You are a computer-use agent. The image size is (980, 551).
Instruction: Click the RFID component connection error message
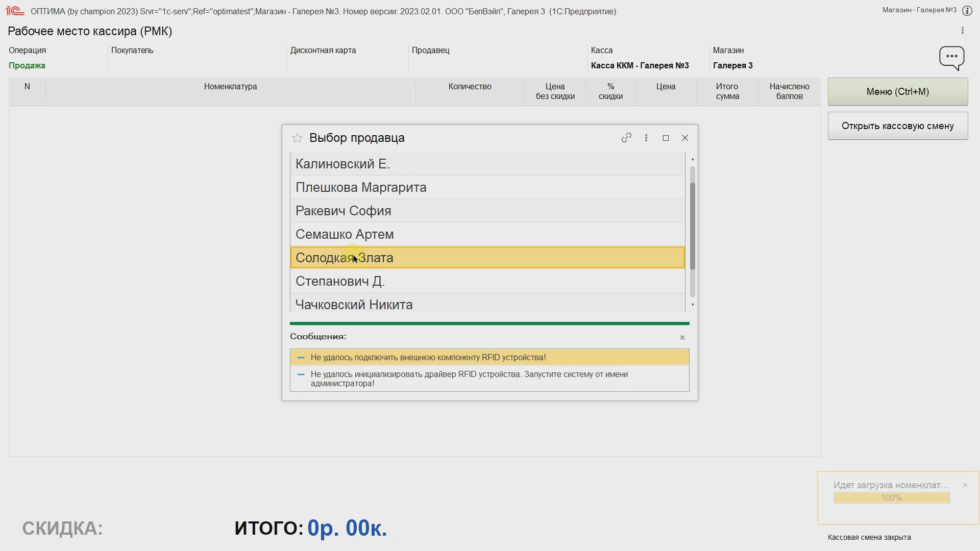coord(428,357)
